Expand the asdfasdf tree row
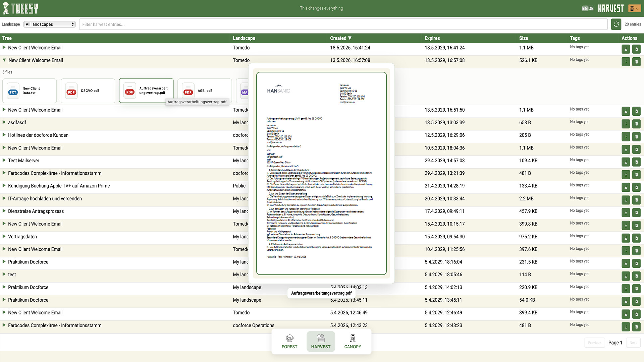Image resolution: width=644 pixels, height=362 pixels. [4, 122]
